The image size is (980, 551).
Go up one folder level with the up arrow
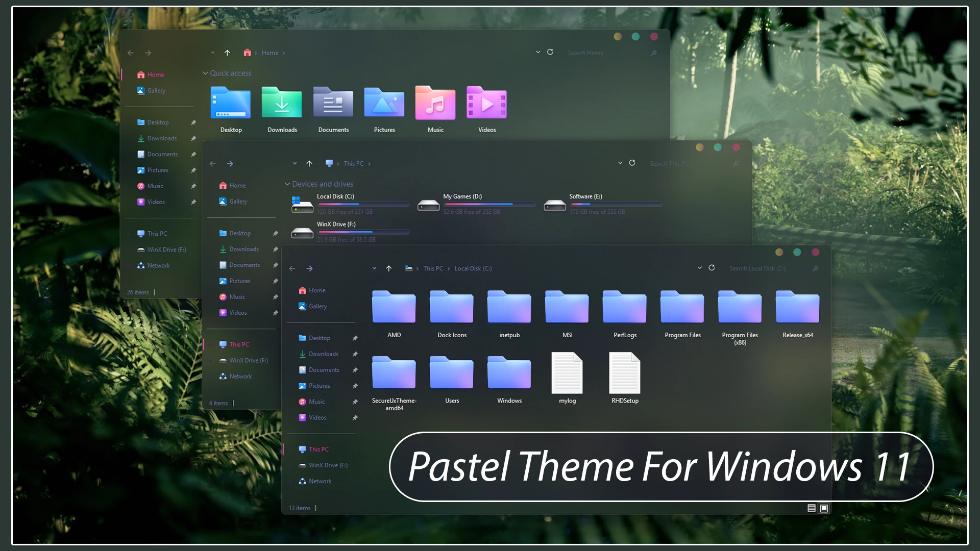[388, 268]
